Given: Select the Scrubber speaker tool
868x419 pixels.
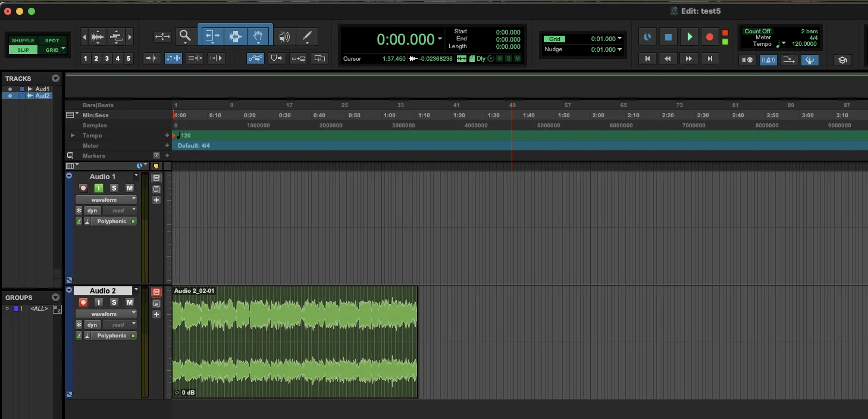Looking at the screenshot, I should (285, 37).
